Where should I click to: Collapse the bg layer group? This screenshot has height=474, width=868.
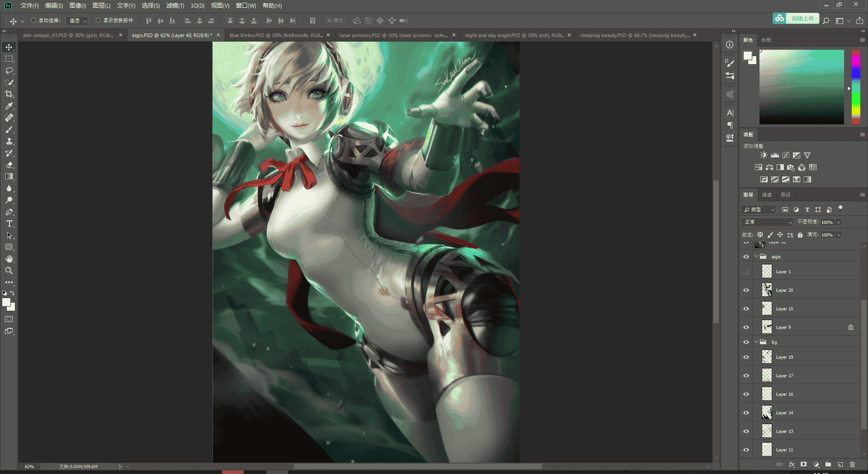pos(756,342)
